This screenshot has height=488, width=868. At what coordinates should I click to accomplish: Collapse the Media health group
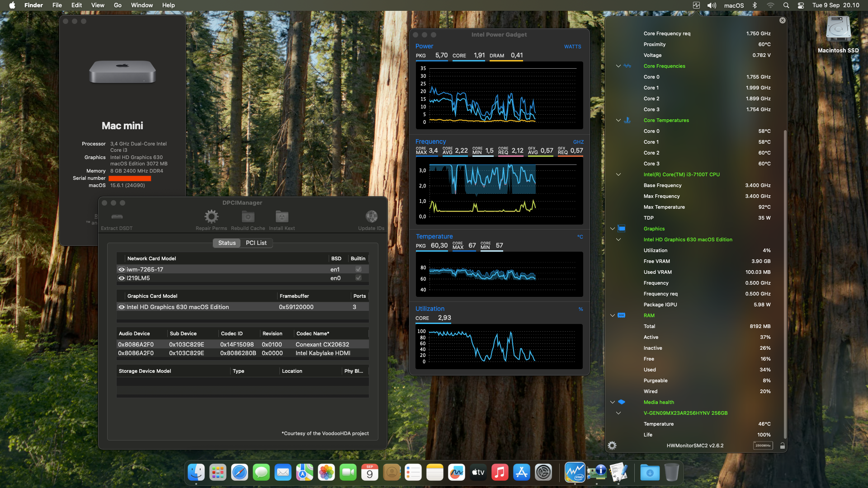613,402
